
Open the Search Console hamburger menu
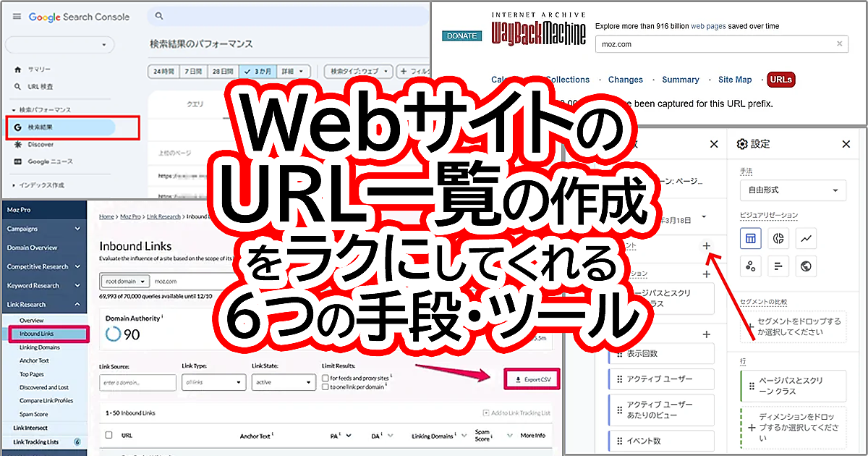click(x=16, y=17)
